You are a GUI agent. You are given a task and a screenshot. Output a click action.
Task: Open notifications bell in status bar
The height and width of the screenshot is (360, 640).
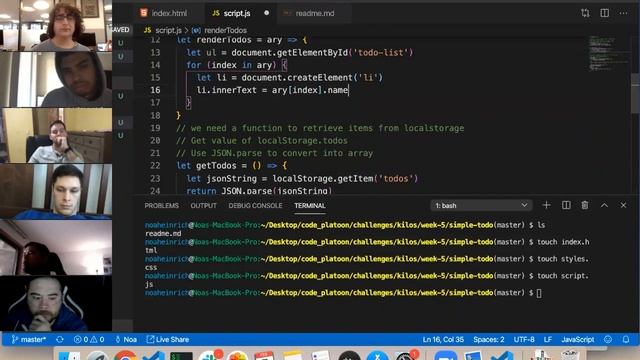coord(626,339)
